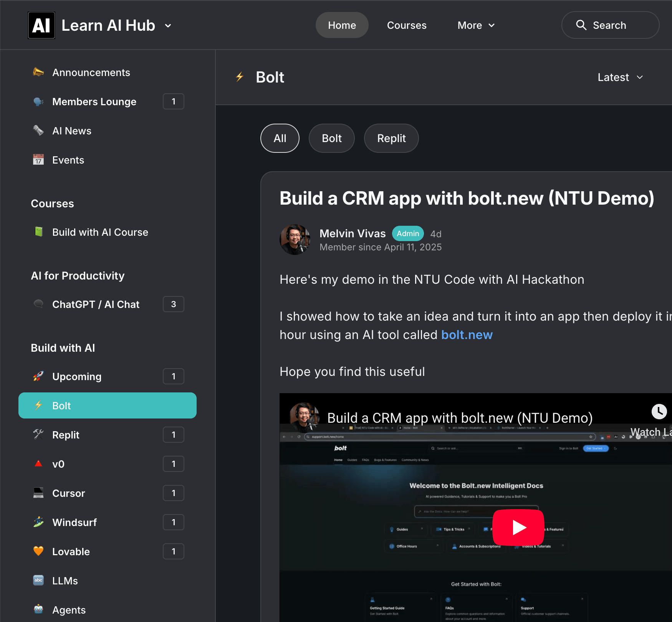This screenshot has width=672, height=622.
Task: Click the Lovable orange heart icon
Action: [38, 551]
